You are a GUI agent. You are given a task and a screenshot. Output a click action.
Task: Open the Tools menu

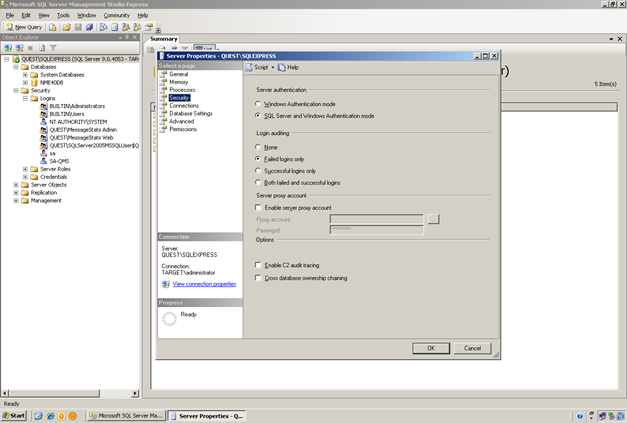point(63,15)
